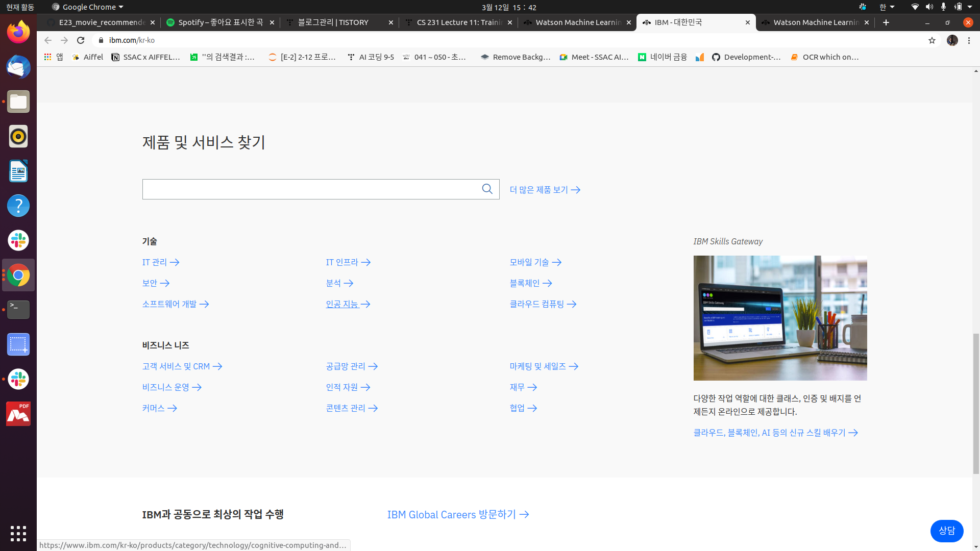The image size is (980, 551).
Task: Open the Terminal from the dock
Action: 18,310
